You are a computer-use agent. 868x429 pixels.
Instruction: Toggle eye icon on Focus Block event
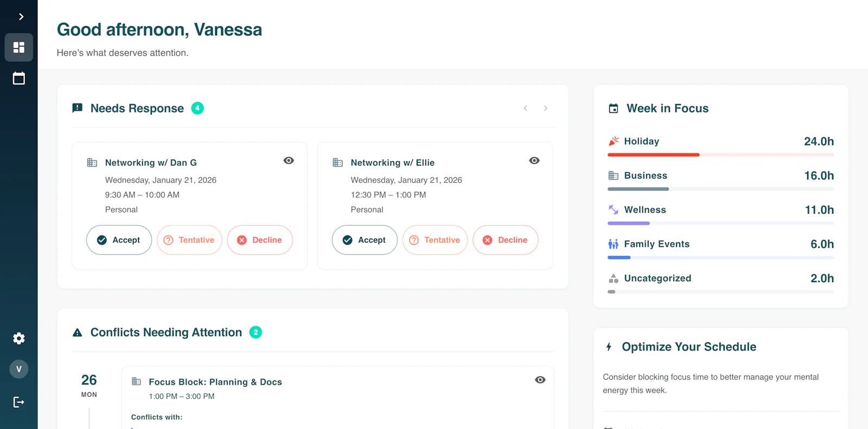point(540,380)
